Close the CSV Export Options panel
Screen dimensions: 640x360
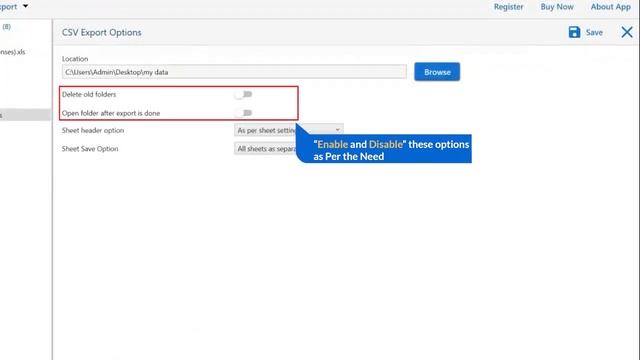(x=627, y=32)
